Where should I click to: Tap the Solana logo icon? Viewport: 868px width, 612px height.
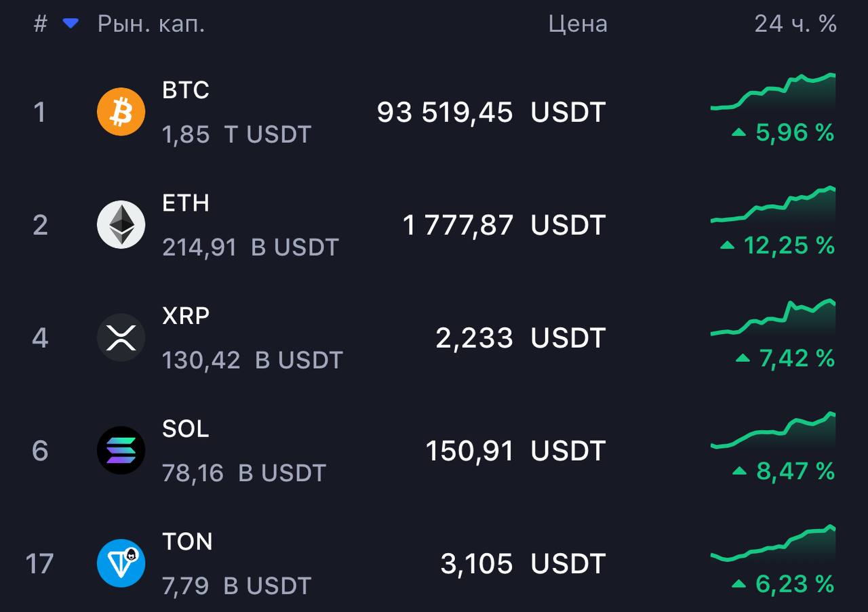(x=121, y=450)
